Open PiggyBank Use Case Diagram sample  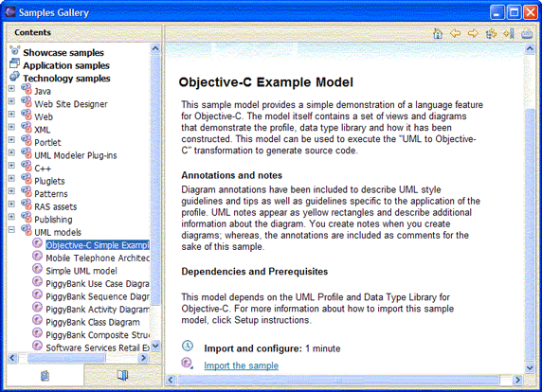click(98, 283)
